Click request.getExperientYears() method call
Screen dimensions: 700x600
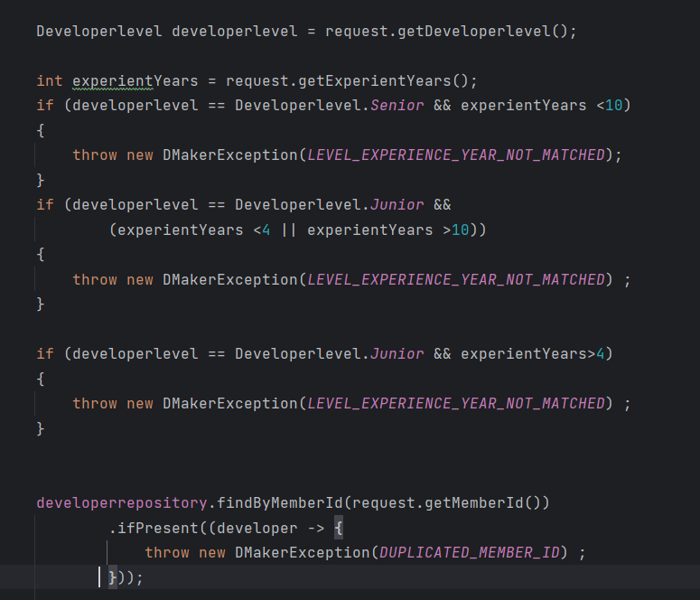tap(347, 80)
